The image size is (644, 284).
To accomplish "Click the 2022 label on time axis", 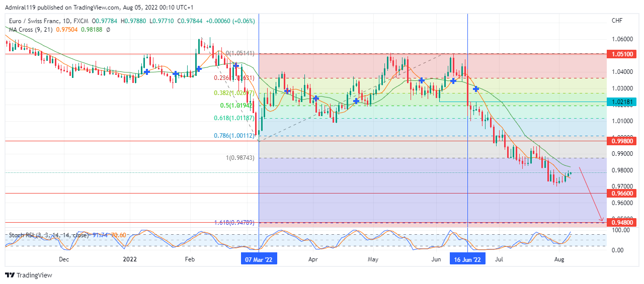I will [130, 259].
